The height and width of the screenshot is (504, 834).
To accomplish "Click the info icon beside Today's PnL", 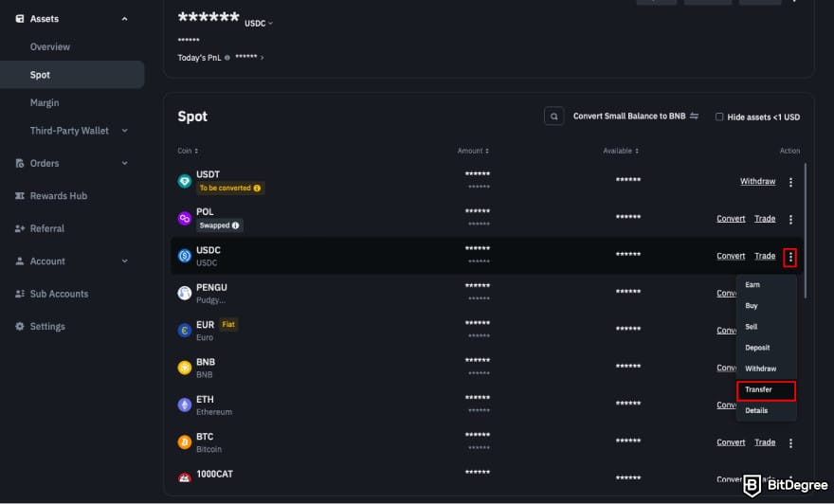I will (x=227, y=58).
